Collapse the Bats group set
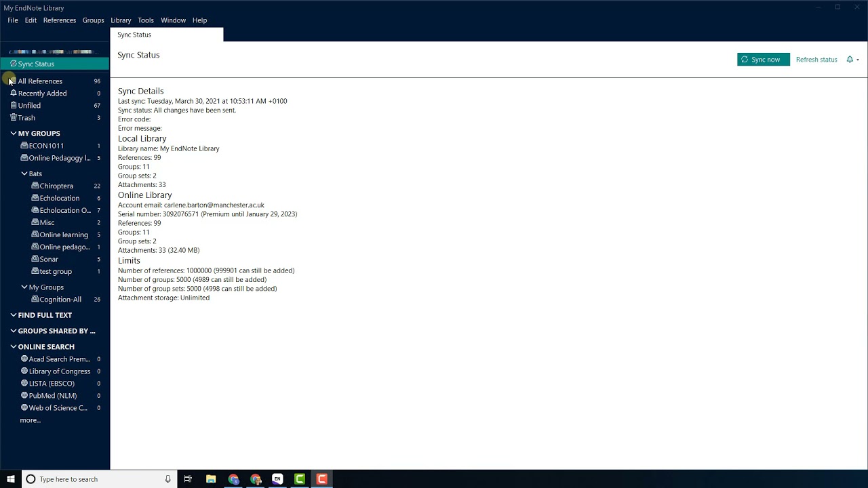The width and height of the screenshot is (868, 488). (24, 174)
